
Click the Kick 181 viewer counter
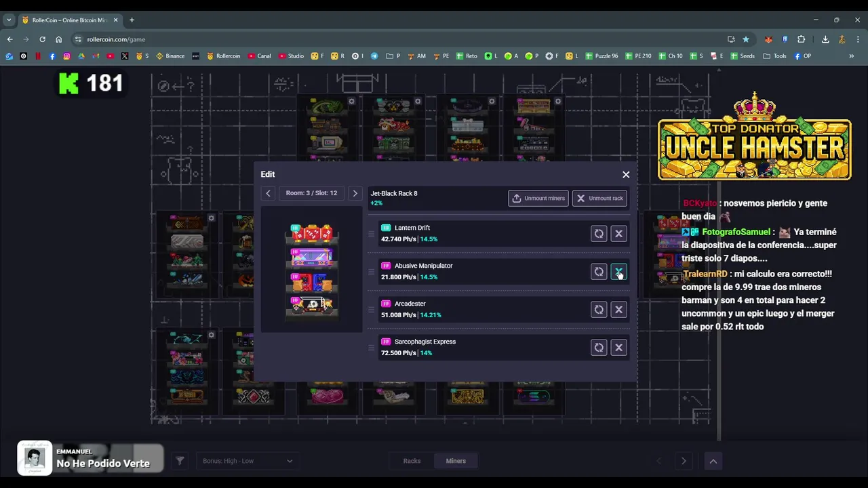point(91,84)
